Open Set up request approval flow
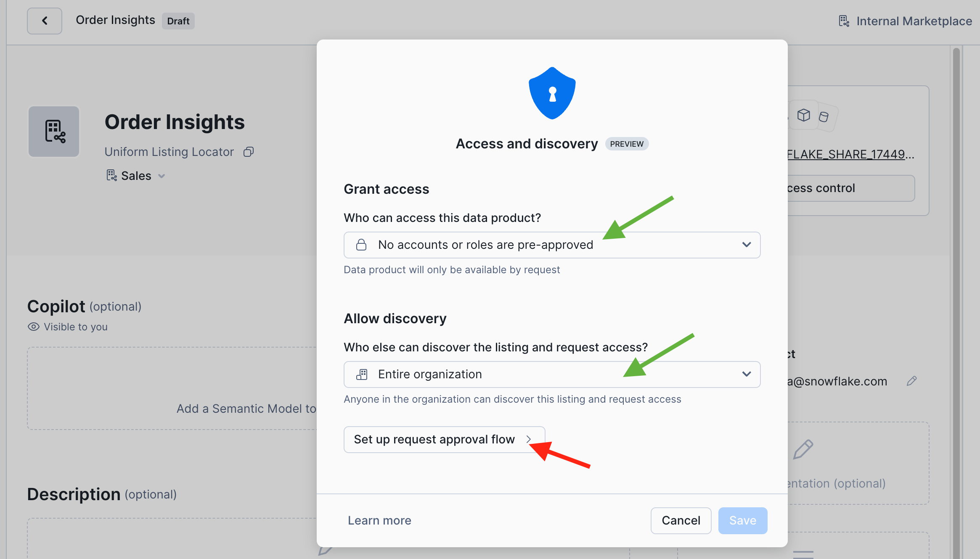The width and height of the screenshot is (980, 559). (444, 440)
